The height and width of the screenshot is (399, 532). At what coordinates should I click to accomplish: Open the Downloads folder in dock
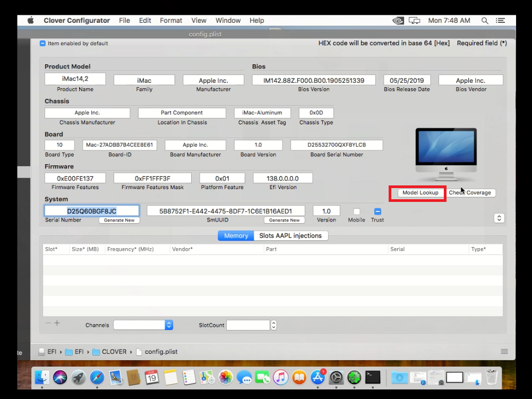pos(399,377)
